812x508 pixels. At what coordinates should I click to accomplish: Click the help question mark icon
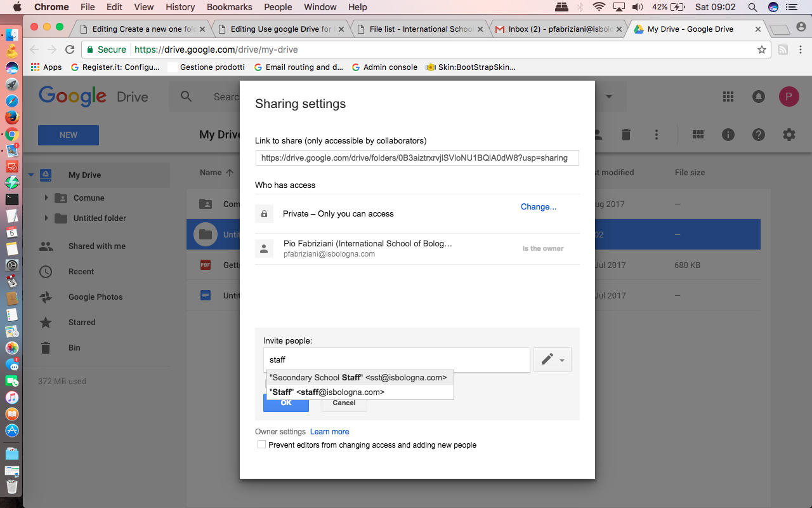[x=758, y=135]
